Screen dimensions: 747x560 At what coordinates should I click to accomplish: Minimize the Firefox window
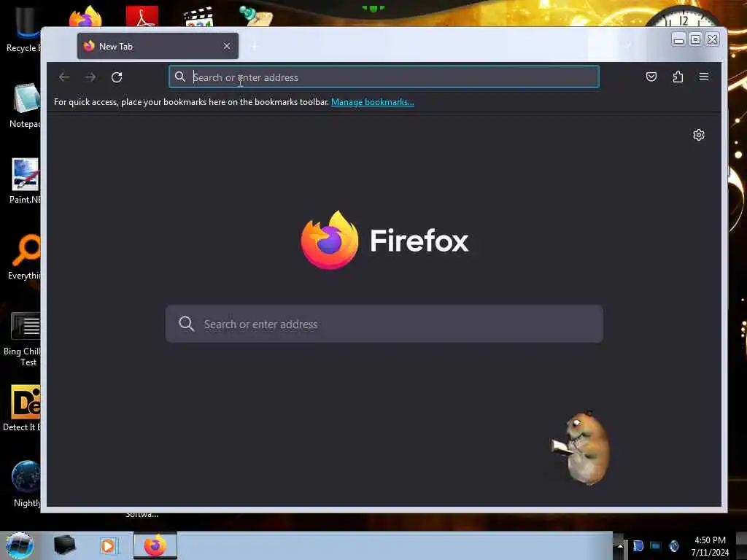(x=678, y=39)
